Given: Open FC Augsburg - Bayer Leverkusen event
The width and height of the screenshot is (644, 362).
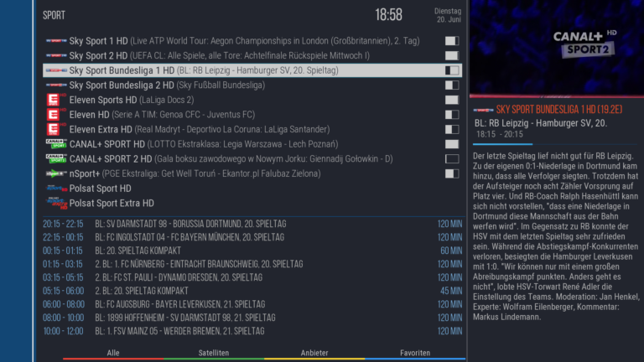Looking at the screenshot, I should (x=252, y=304).
